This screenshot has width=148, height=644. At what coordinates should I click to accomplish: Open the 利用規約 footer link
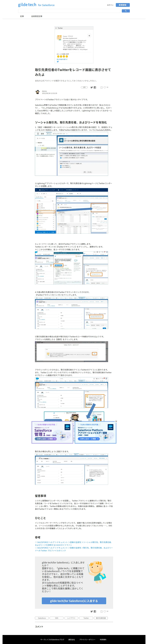pos(103,639)
